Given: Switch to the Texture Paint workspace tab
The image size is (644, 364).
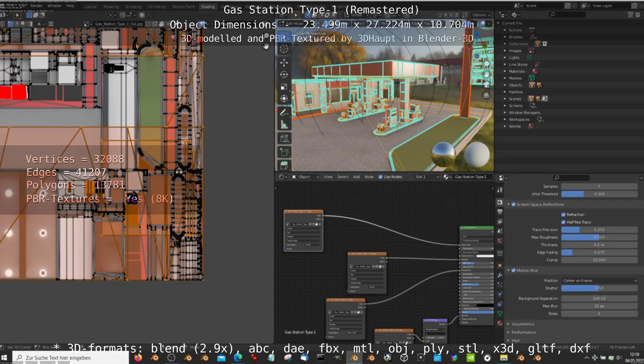Looking at the screenshot, I should pos(183,7).
